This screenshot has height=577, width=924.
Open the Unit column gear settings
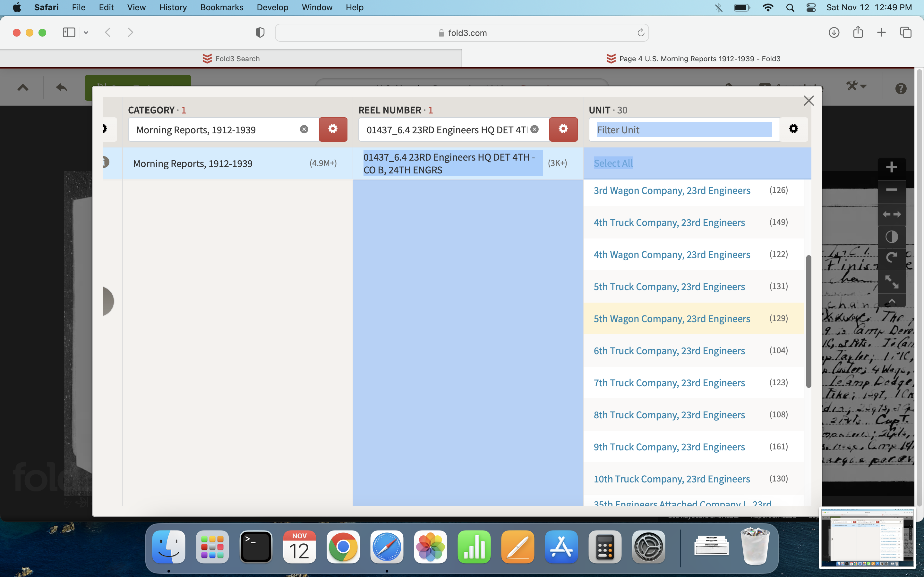tap(793, 129)
